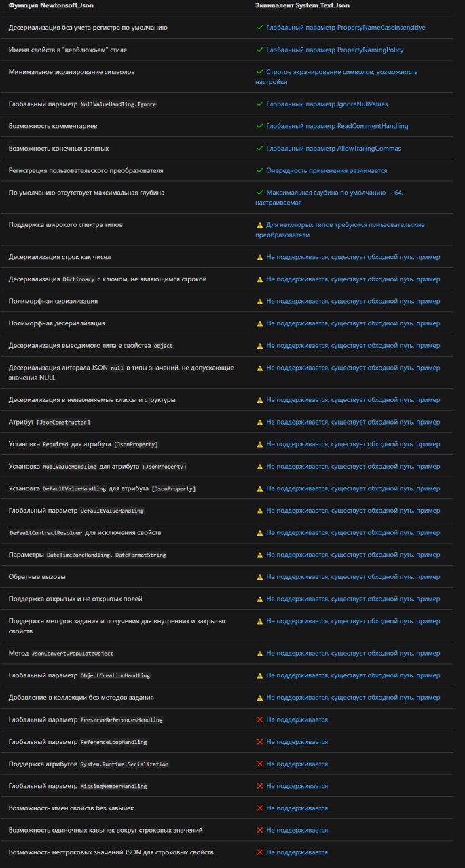
Task: Click 'Not supported' link for single quotes row
Action: click(297, 830)
